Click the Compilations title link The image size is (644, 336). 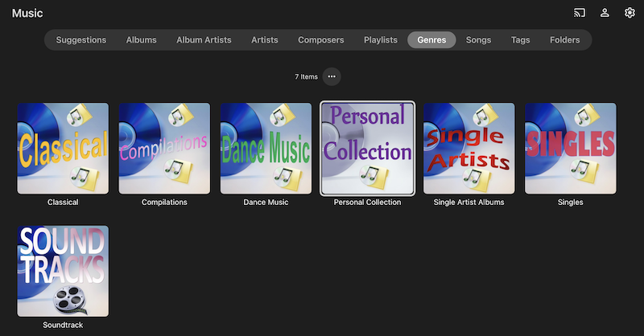tap(164, 203)
